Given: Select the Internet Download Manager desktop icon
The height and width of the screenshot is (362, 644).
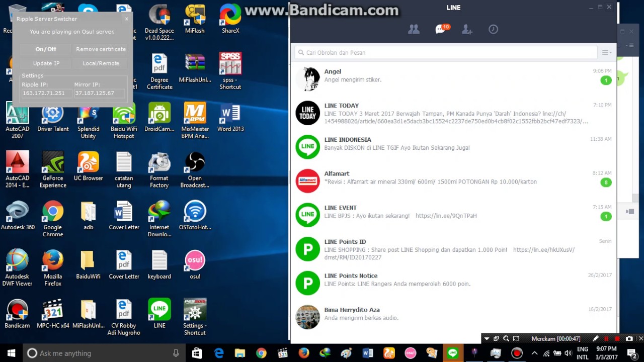Looking at the screenshot, I should [159, 219].
